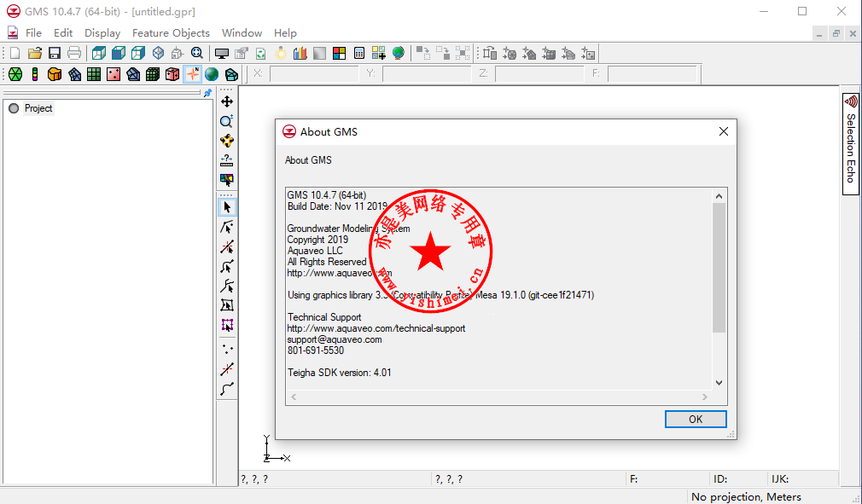Image resolution: width=862 pixels, height=504 pixels.
Task: Click the light bulb lighting icon
Action: tap(281, 53)
